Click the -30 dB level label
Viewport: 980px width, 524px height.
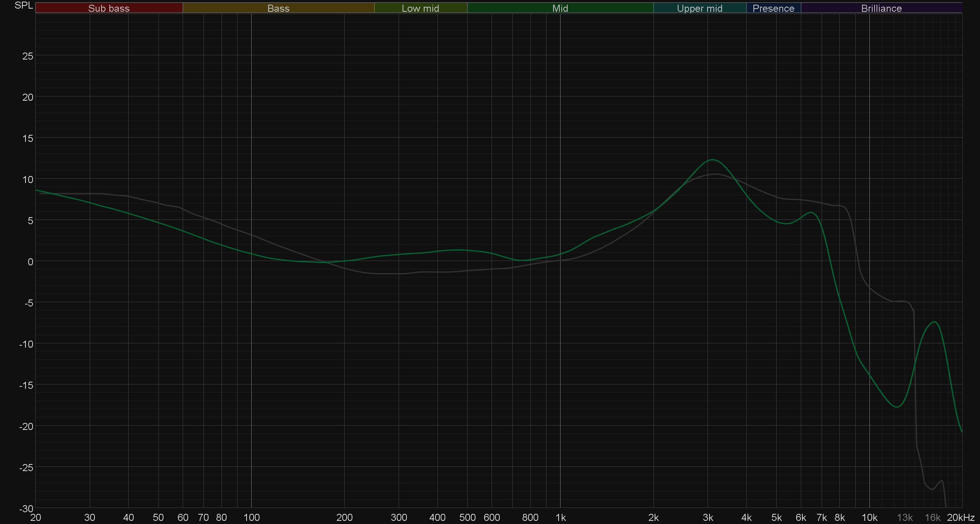(x=26, y=509)
